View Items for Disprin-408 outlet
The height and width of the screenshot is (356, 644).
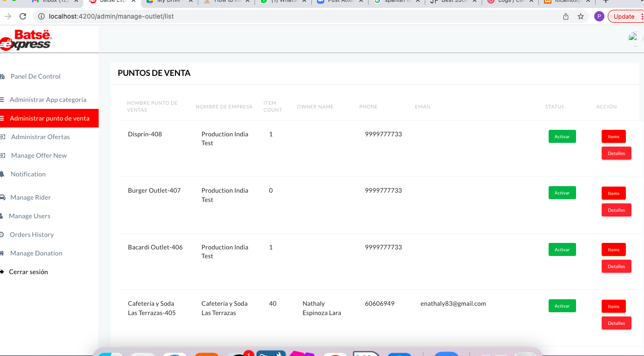coord(613,136)
